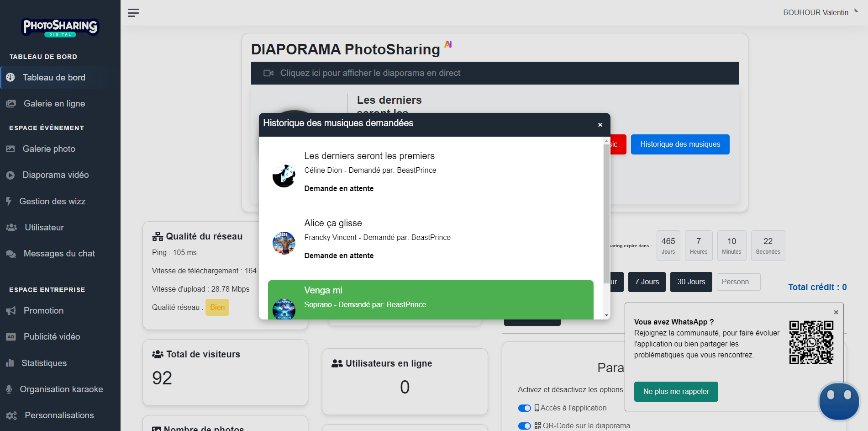868x431 pixels.
Task: Click the dialog scrollbar down arrow
Action: tap(606, 315)
